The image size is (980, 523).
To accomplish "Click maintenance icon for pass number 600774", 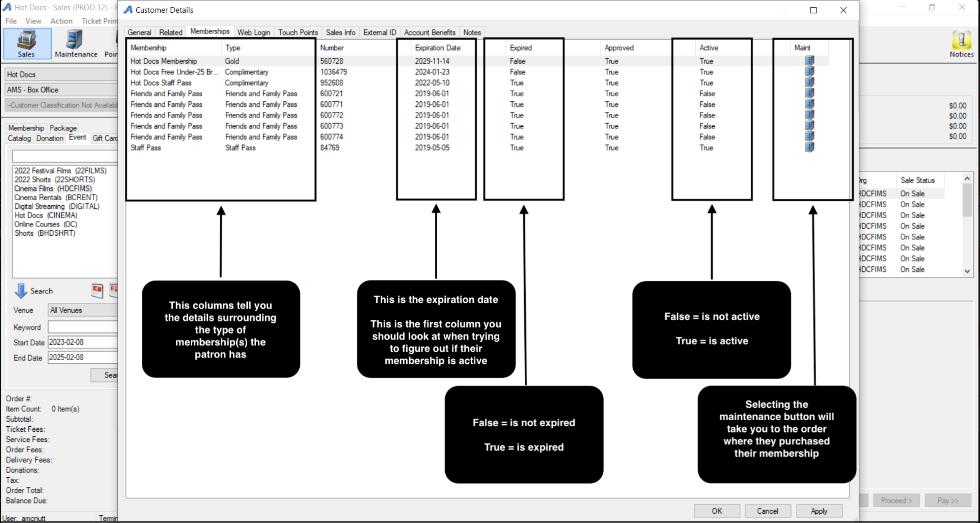I will (x=809, y=137).
